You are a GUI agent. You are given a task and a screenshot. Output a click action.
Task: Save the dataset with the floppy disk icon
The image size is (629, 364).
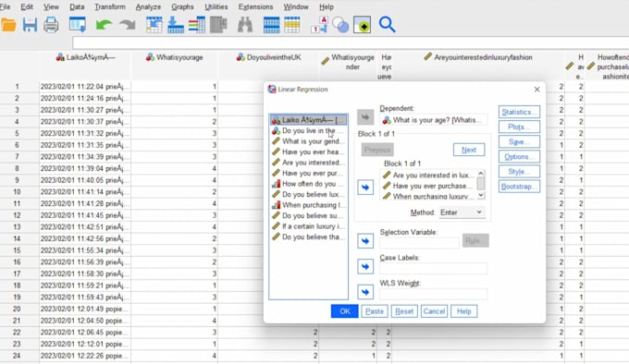[x=30, y=25]
